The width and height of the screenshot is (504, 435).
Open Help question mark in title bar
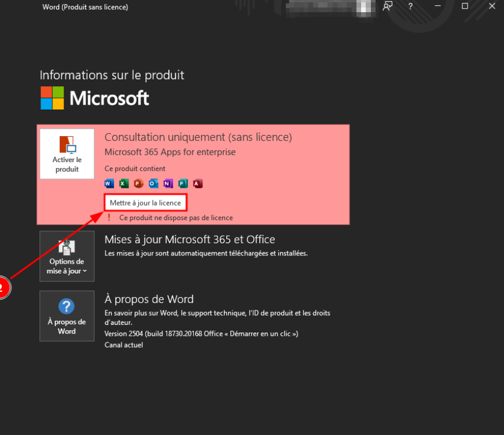coord(410,6)
